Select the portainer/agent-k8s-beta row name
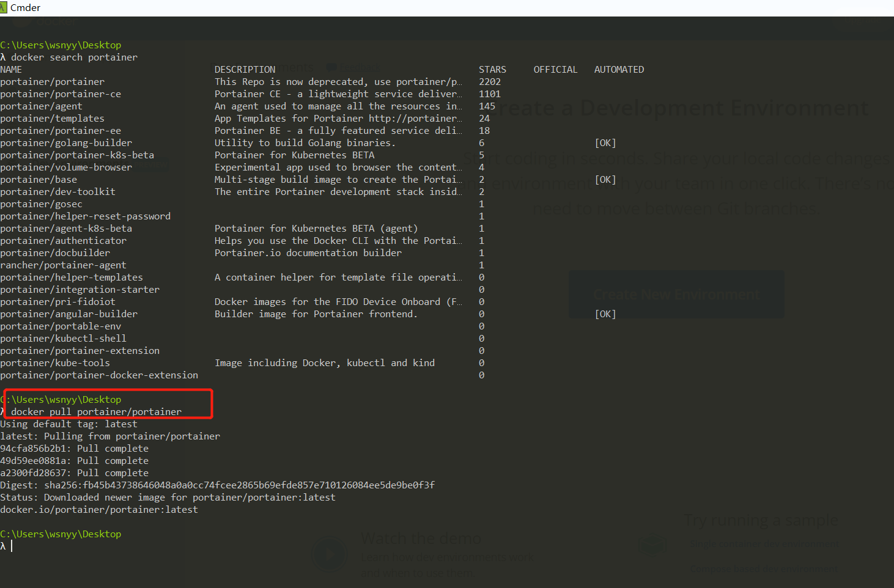 click(66, 229)
